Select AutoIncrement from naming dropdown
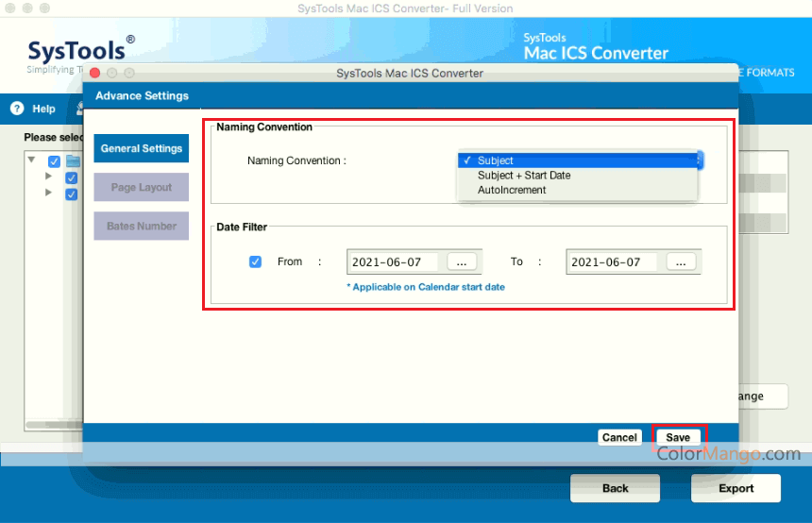 point(512,190)
